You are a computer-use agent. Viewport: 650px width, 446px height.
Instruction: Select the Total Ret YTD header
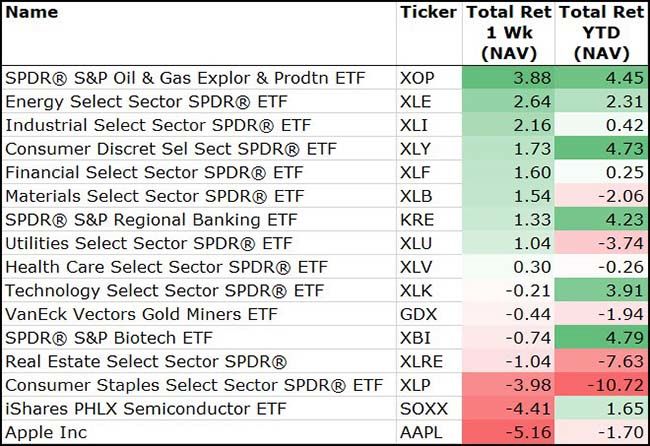(x=599, y=32)
